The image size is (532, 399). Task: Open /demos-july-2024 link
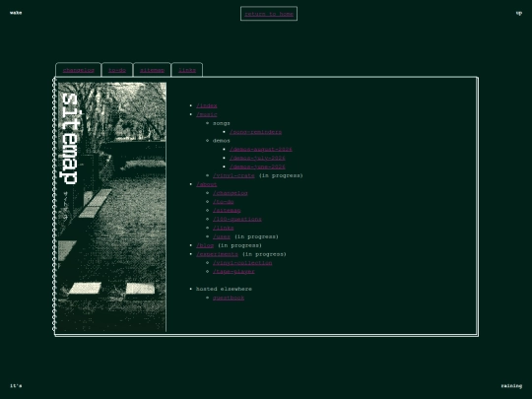257,158
